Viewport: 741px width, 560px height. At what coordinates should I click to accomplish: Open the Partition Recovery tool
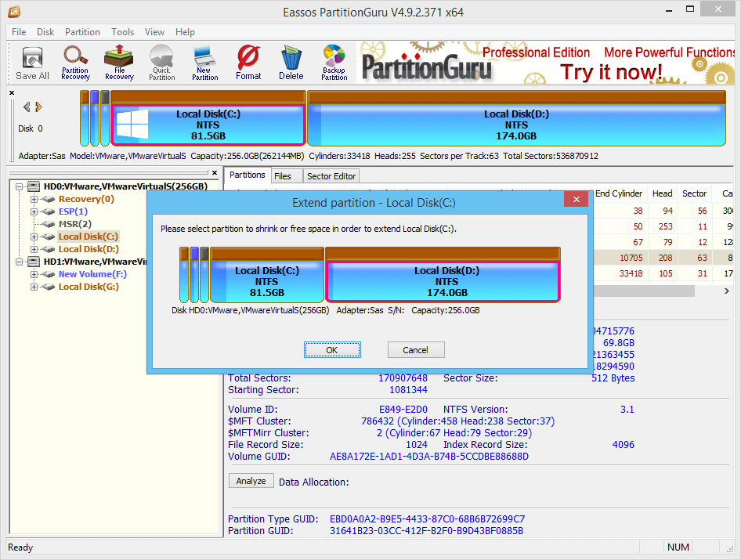(x=76, y=63)
